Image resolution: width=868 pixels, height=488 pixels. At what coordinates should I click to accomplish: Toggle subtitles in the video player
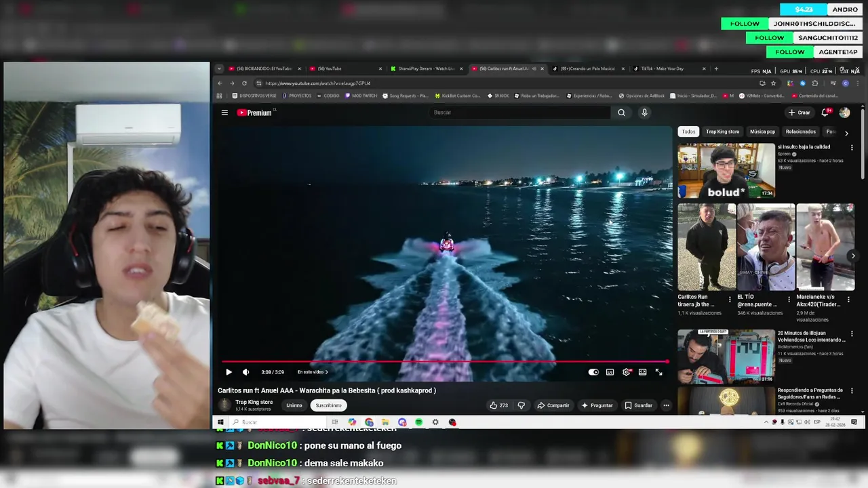click(x=610, y=372)
